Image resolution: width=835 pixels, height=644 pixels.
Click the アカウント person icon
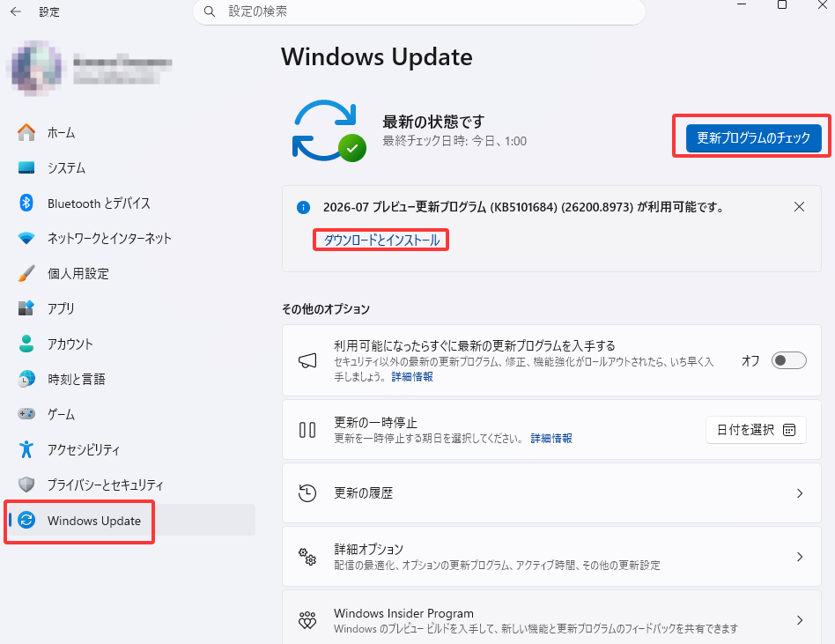pyautogui.click(x=26, y=344)
